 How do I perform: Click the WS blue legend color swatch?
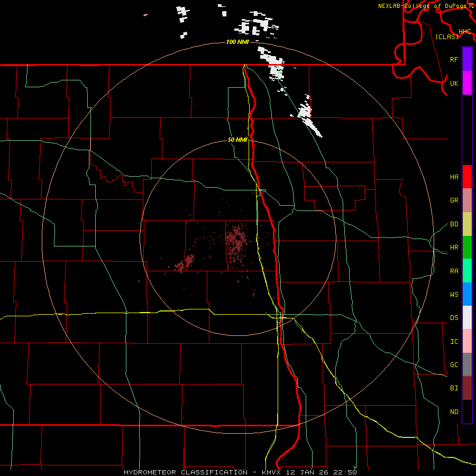[467, 294]
